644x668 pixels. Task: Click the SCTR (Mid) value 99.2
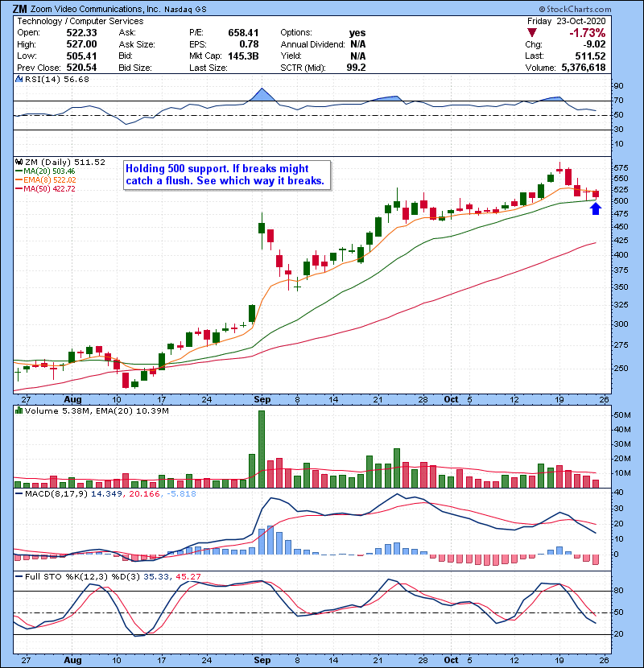pos(356,68)
